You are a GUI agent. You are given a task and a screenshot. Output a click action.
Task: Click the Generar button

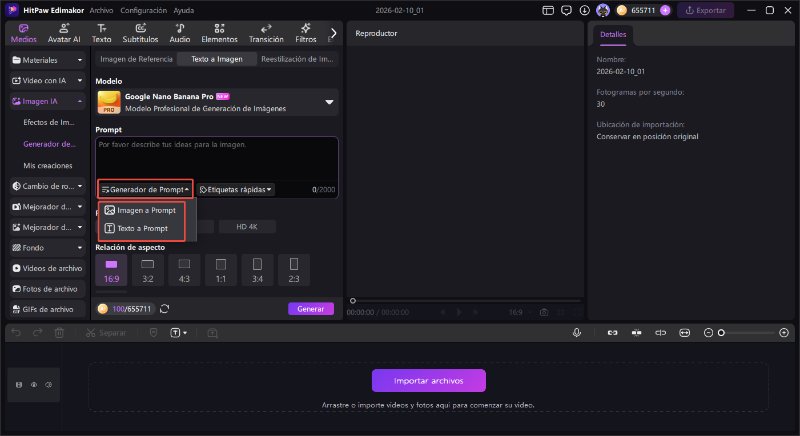tap(311, 309)
